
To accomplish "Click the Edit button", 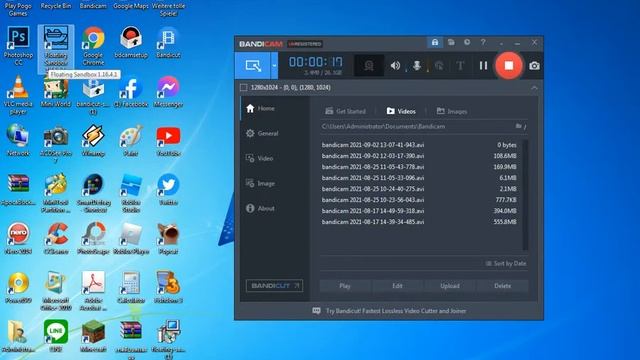I will point(398,286).
